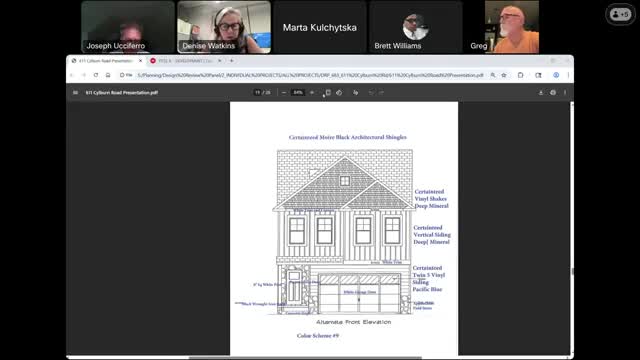The height and width of the screenshot is (360, 640).
Task: Bookmark this page with star icon
Action: point(504,75)
